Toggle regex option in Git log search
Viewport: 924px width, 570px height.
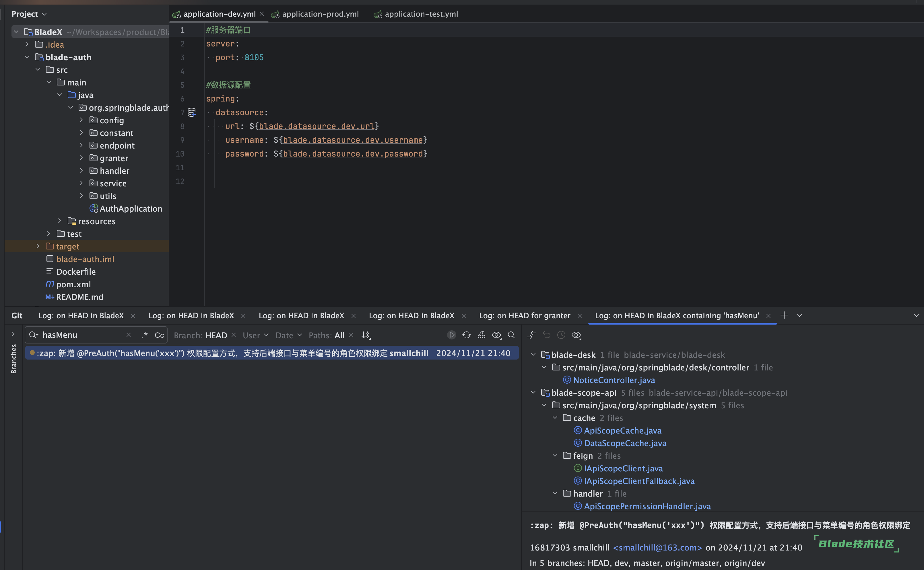coord(144,335)
